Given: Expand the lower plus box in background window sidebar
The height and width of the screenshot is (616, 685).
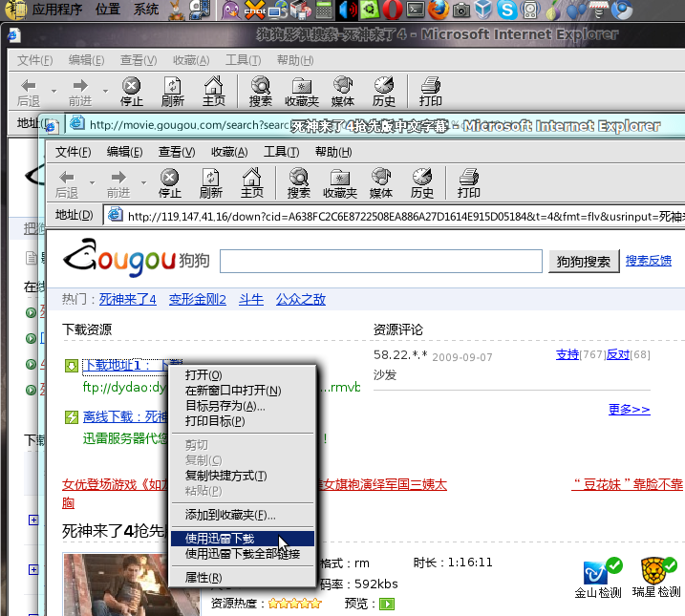Looking at the screenshot, I should pyautogui.click(x=33, y=570).
